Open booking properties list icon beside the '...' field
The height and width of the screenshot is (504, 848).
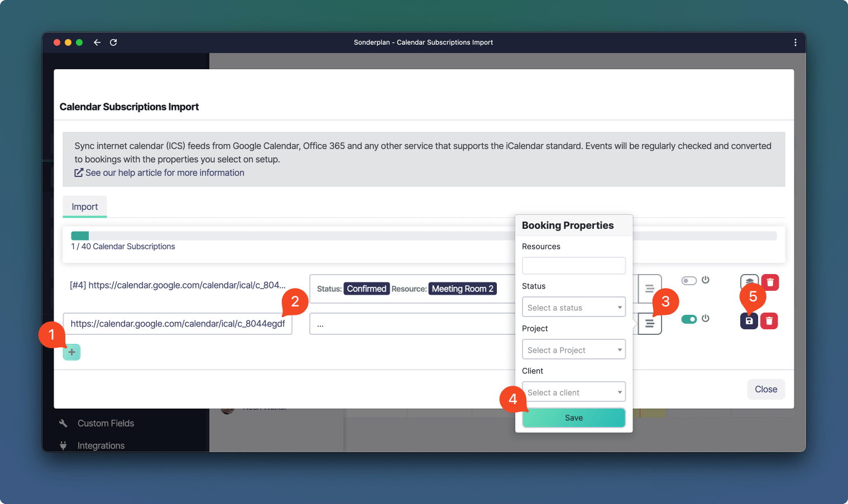coord(650,324)
